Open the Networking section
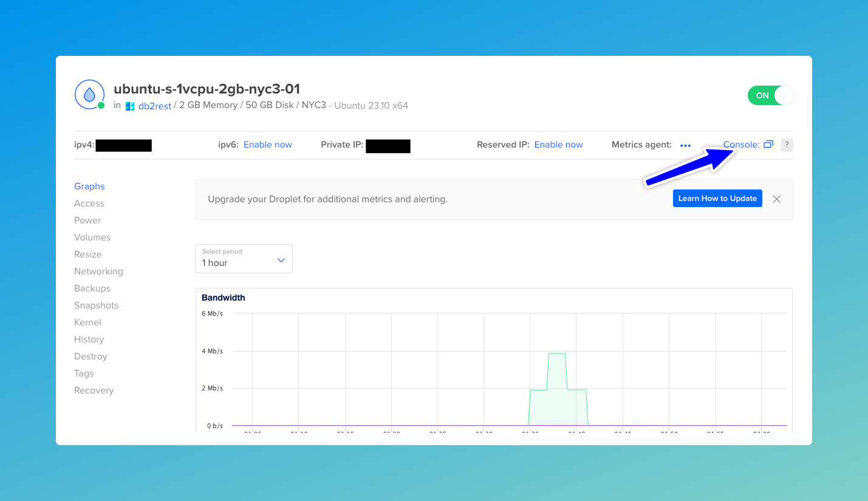This screenshot has width=868, height=501. (x=98, y=271)
